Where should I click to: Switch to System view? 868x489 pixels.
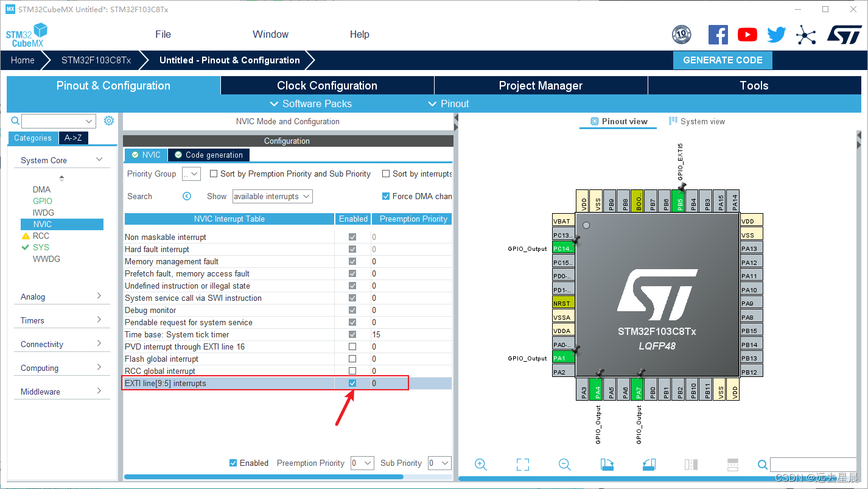tap(697, 121)
